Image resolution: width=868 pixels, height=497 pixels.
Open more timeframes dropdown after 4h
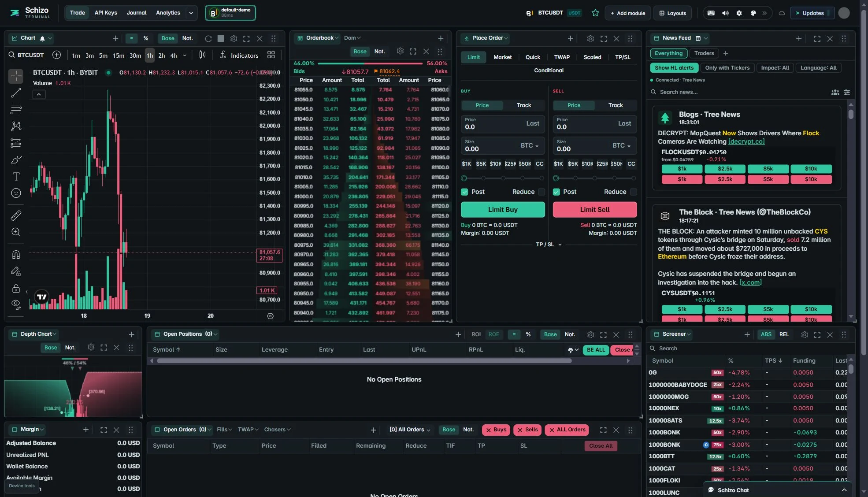[184, 56]
